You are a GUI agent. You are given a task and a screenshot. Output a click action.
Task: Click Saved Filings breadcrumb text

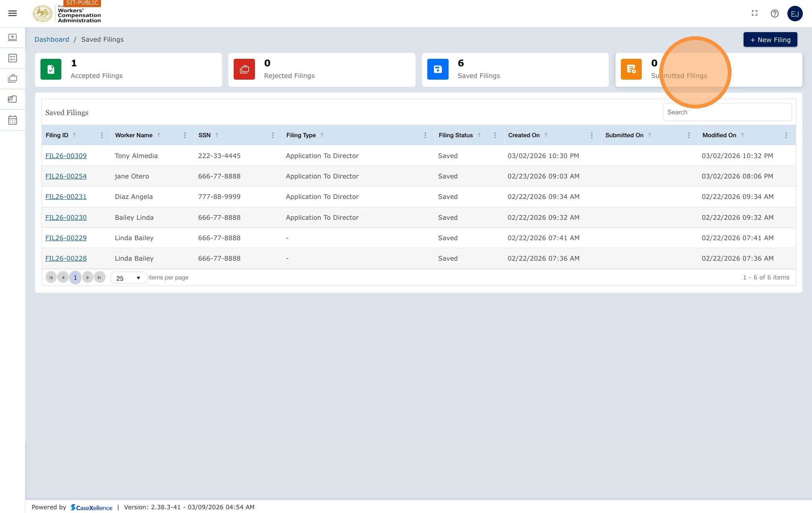tap(102, 39)
